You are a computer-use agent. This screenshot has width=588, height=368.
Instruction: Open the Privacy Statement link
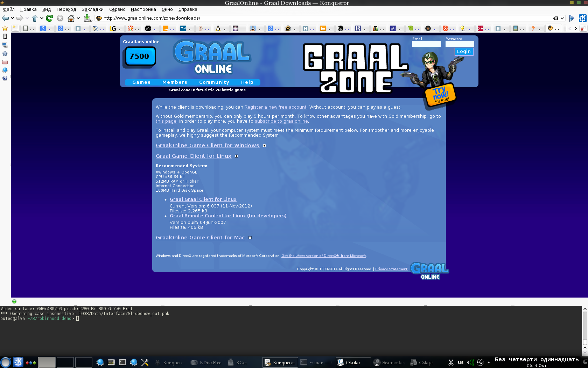point(391,269)
